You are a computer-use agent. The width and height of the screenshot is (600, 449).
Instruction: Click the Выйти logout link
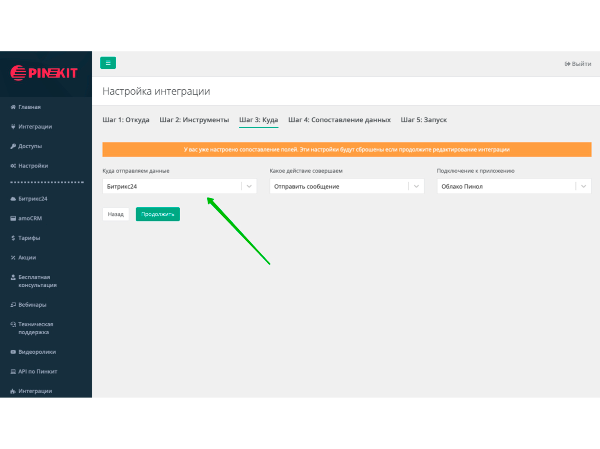(578, 64)
